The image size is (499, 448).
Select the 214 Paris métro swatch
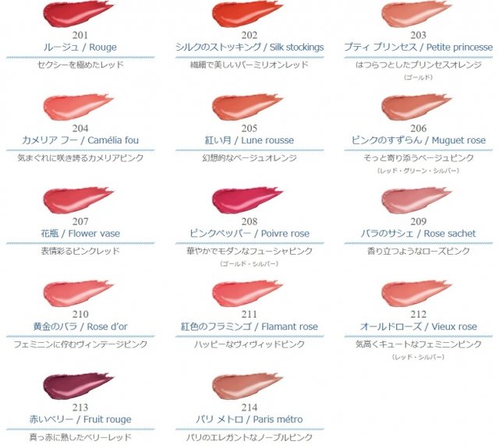pyautogui.click(x=247, y=386)
